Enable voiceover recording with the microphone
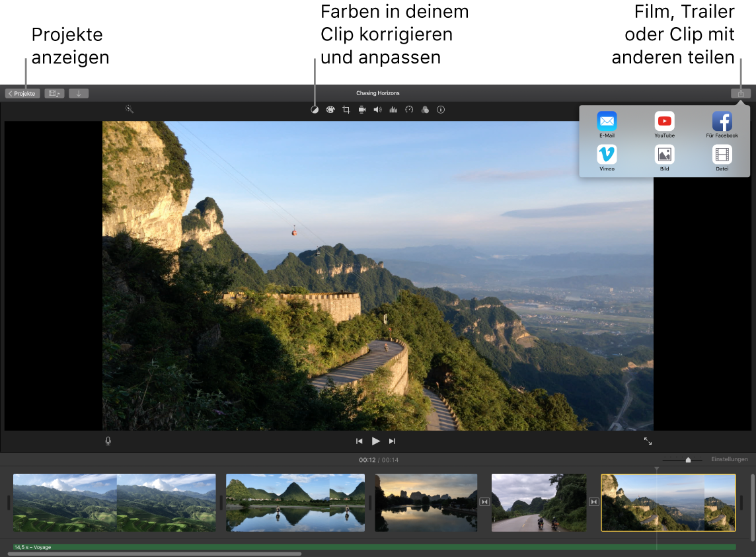756x557 pixels. [108, 441]
